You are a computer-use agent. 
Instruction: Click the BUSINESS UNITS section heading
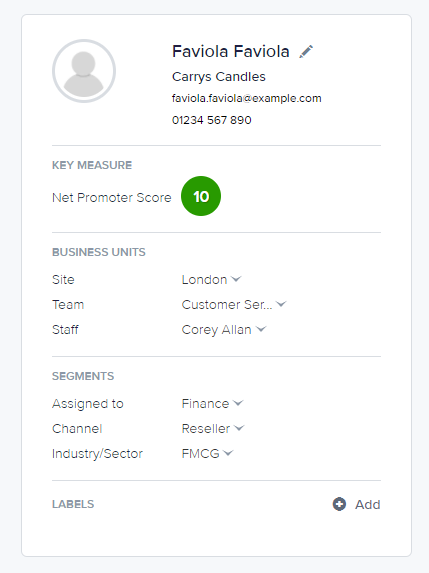(x=99, y=252)
